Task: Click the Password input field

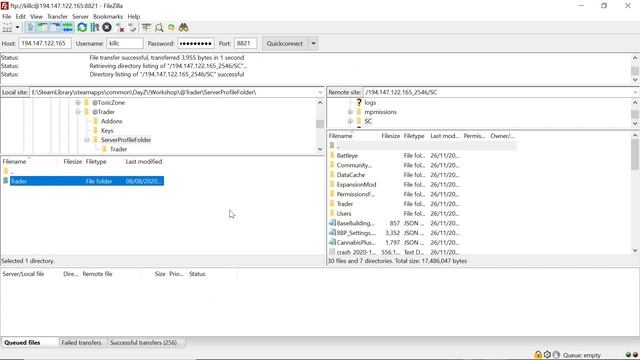Action: [x=196, y=43]
